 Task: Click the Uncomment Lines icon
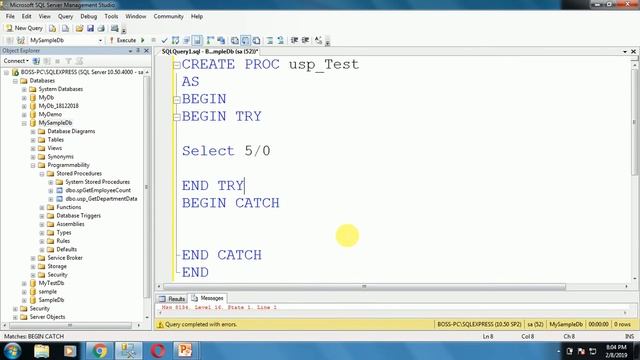[x=281, y=40]
